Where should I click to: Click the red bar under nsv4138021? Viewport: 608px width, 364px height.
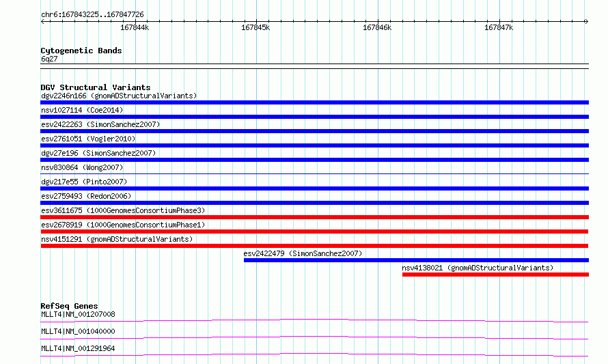[x=495, y=275]
